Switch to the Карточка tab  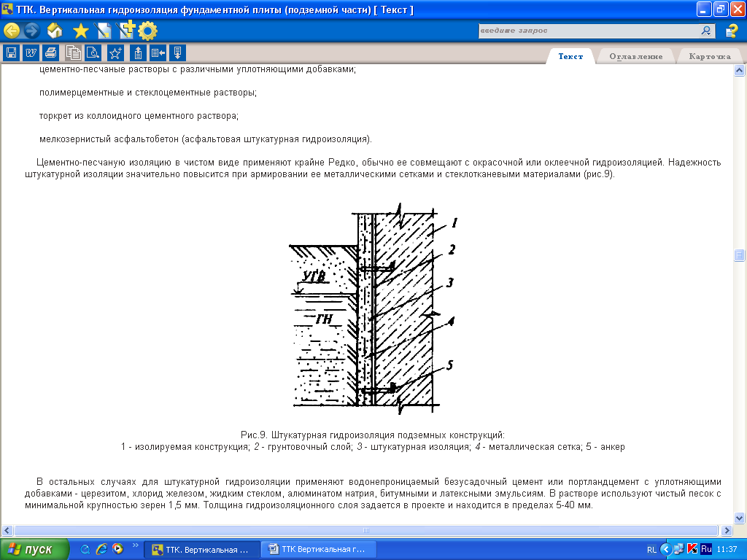coord(709,56)
